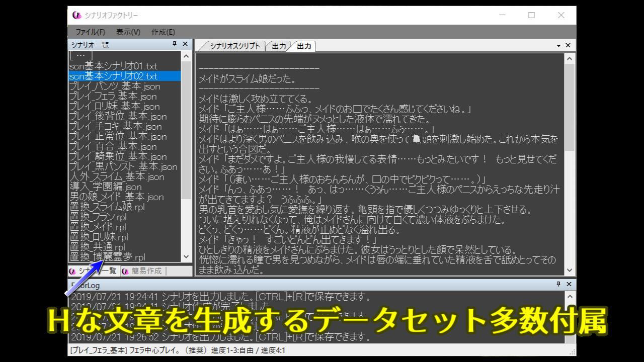The image size is (644, 362).
Task: Close the シナリオ一覧 panel
Action: 185,44
